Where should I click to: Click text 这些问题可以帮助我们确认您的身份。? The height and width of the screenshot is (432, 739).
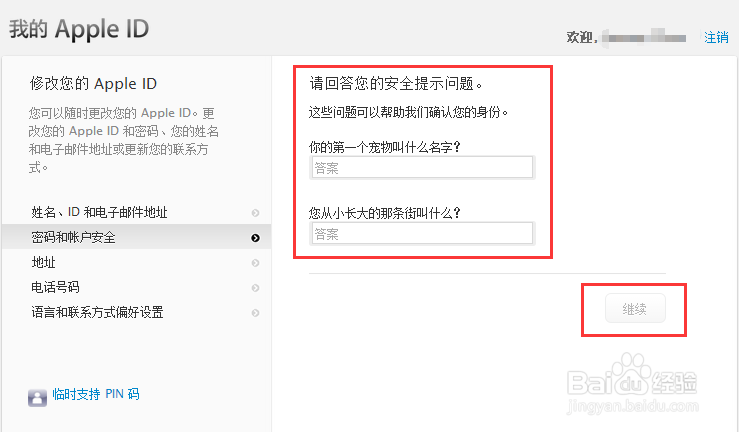click(x=408, y=112)
